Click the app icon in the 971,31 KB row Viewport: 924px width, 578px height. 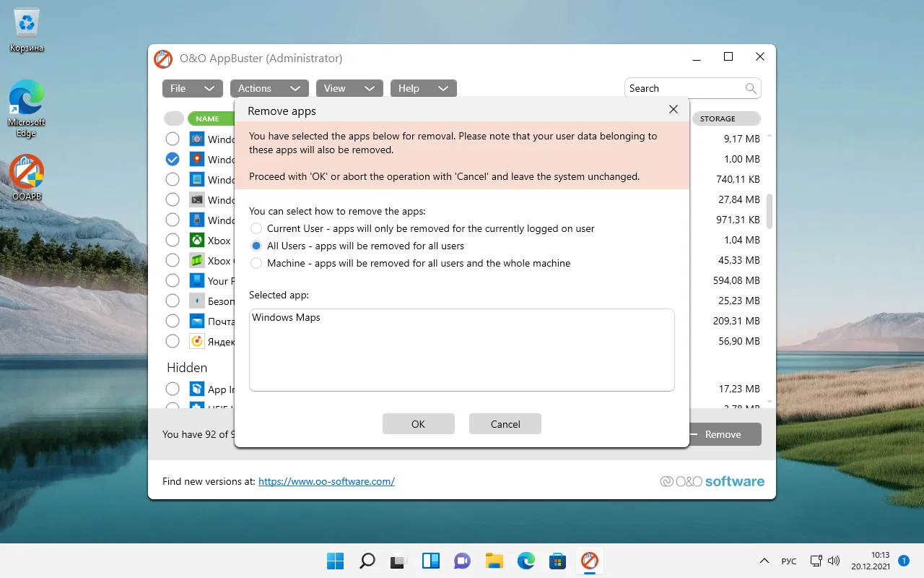[197, 220]
